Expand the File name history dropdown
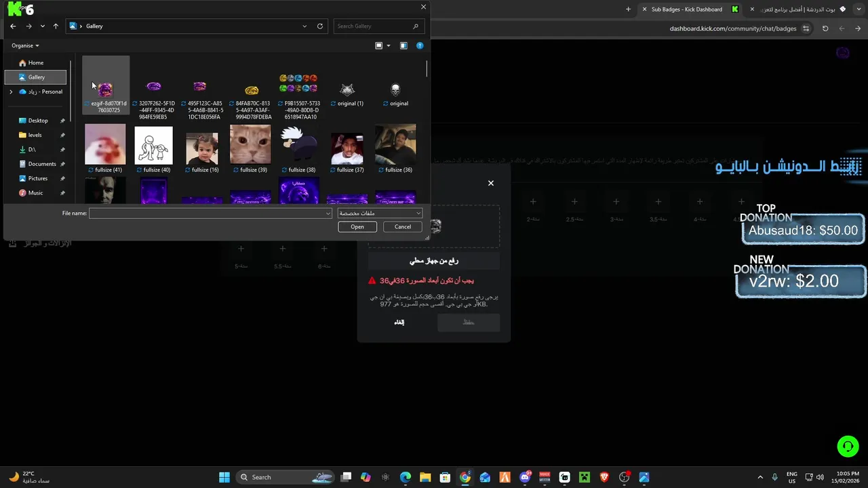The height and width of the screenshot is (488, 868). [x=328, y=213]
